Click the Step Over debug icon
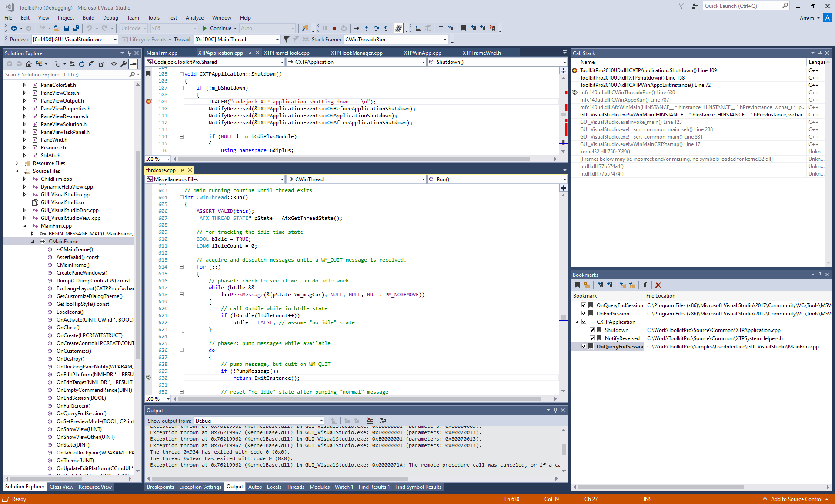Image resolution: width=835 pixels, height=504 pixels. 376,28
